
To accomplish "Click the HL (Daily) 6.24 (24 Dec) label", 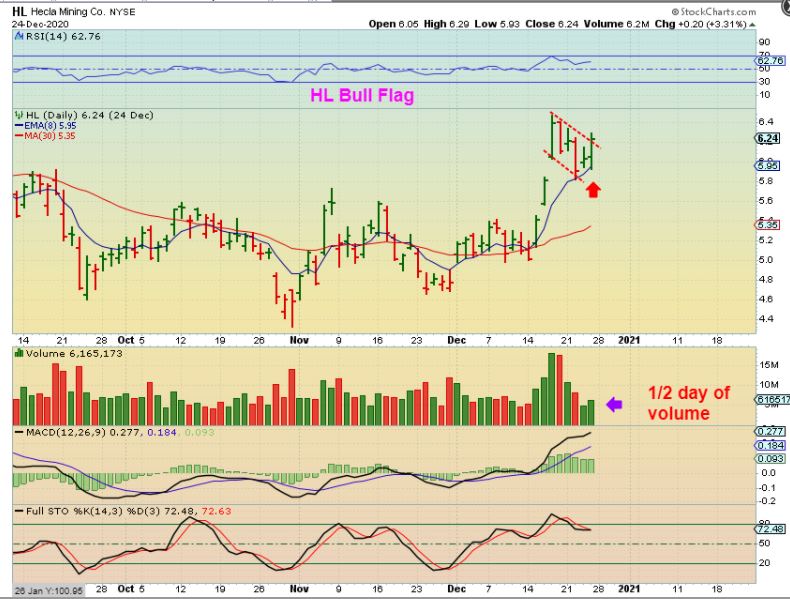I will coord(89,115).
